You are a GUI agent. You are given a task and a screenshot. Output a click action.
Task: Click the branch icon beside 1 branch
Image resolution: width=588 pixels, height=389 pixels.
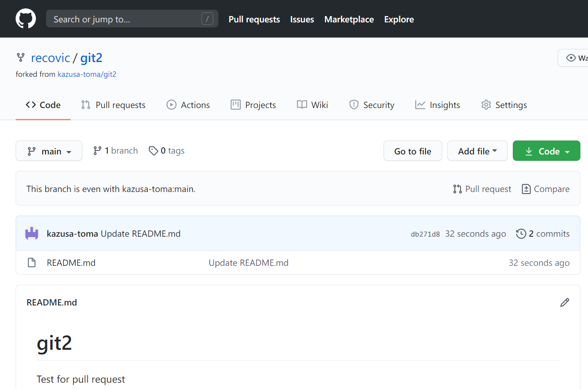coord(98,151)
